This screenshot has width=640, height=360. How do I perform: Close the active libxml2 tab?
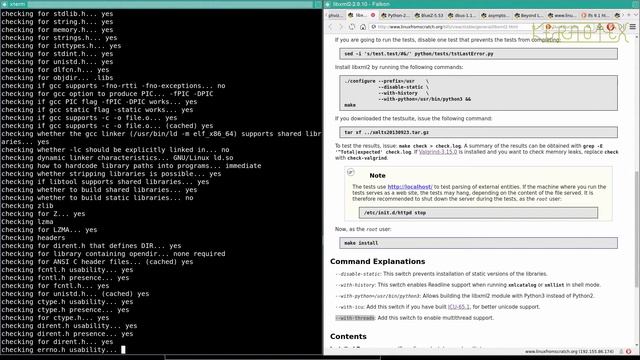[x=373, y=15]
